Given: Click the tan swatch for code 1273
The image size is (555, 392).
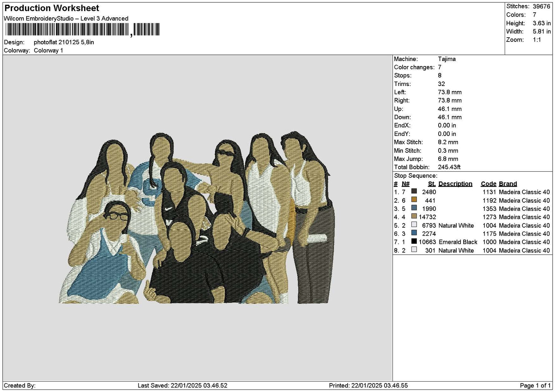Looking at the screenshot, I should click(414, 216).
